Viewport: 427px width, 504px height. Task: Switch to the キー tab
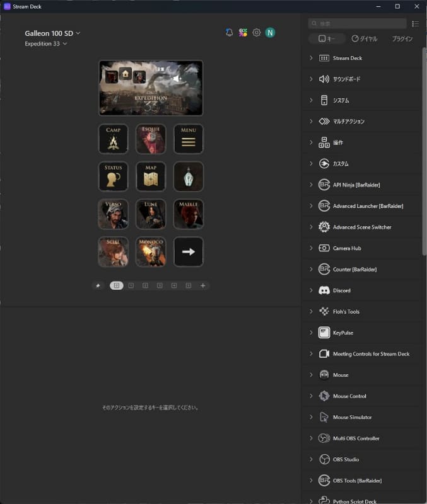327,38
